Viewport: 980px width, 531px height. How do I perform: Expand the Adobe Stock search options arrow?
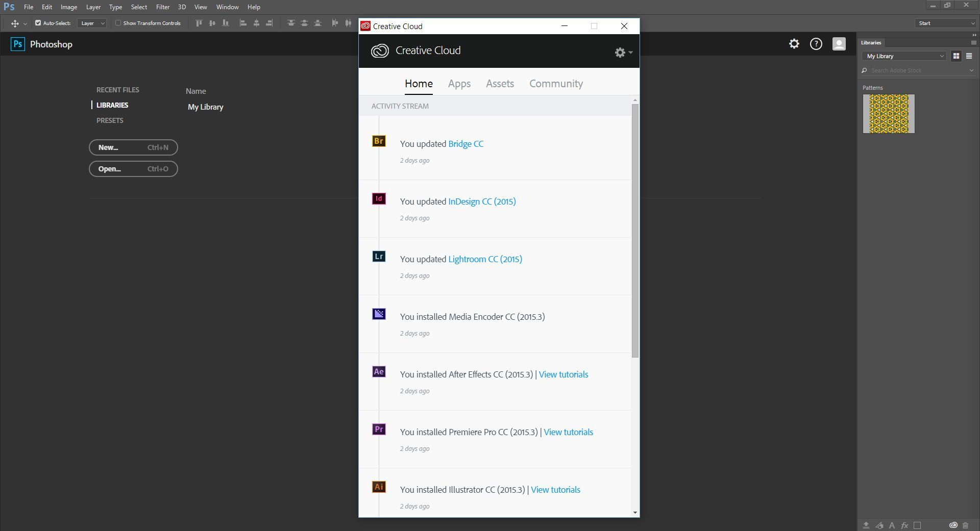click(x=971, y=70)
